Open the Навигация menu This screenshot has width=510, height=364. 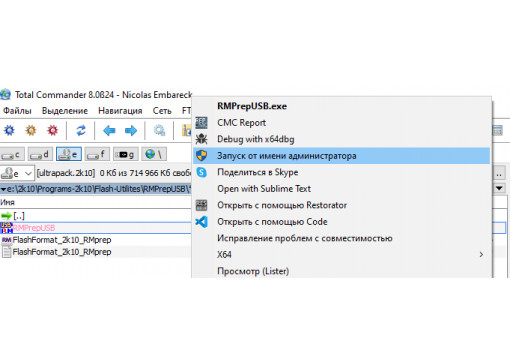pyautogui.click(x=120, y=111)
